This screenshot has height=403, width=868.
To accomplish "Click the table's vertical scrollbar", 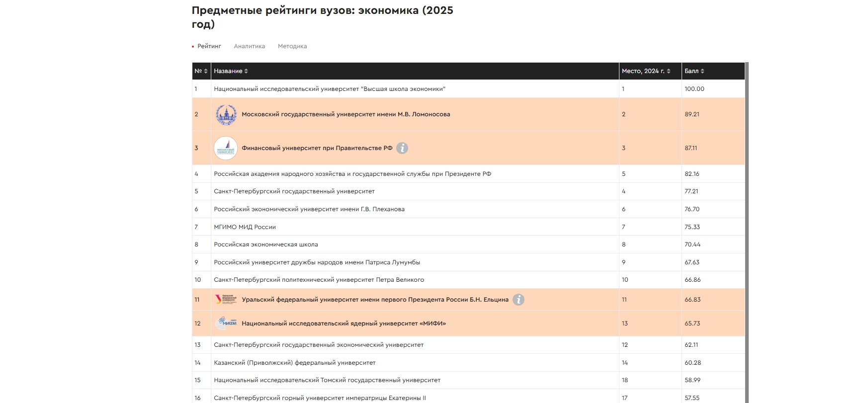I will click(747, 232).
